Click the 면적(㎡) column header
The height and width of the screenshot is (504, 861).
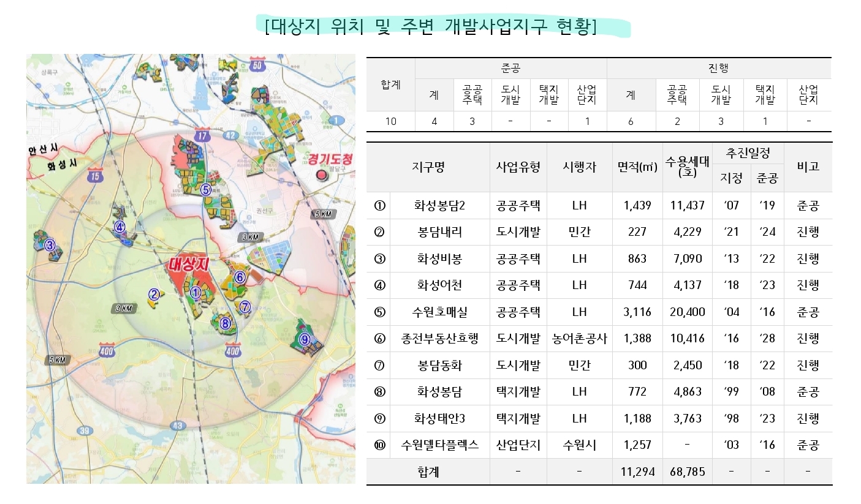click(637, 167)
